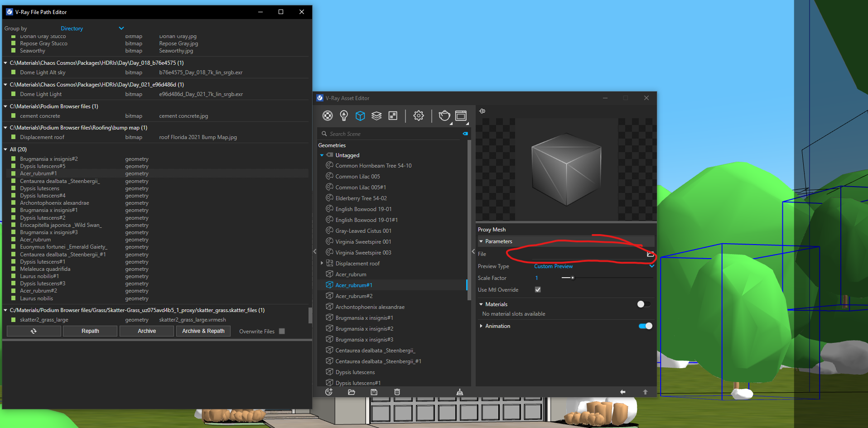Expand the Displacement roof tree item
The height and width of the screenshot is (428, 868).
(x=322, y=263)
